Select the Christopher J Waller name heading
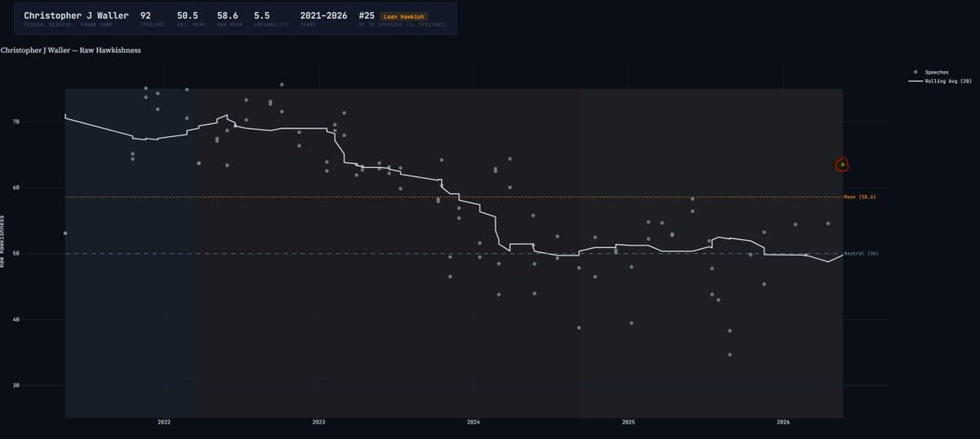This screenshot has height=439, width=980. [x=76, y=16]
